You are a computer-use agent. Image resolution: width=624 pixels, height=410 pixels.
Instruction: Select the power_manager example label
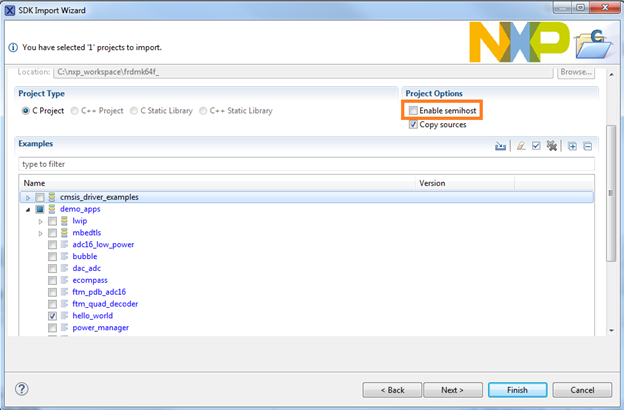click(x=101, y=328)
